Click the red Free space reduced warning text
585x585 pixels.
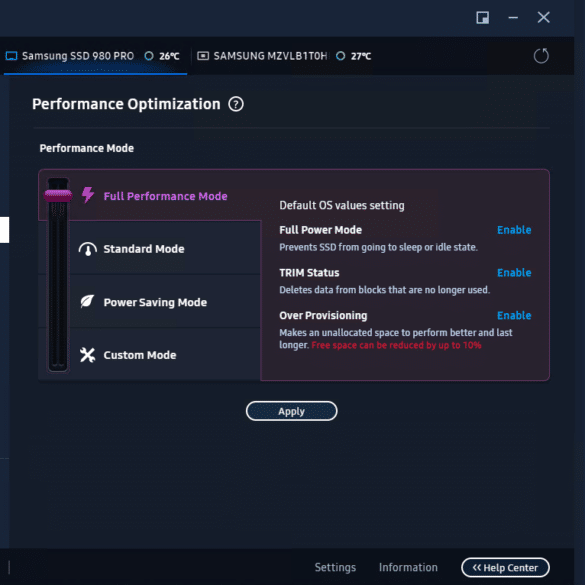tap(396, 345)
